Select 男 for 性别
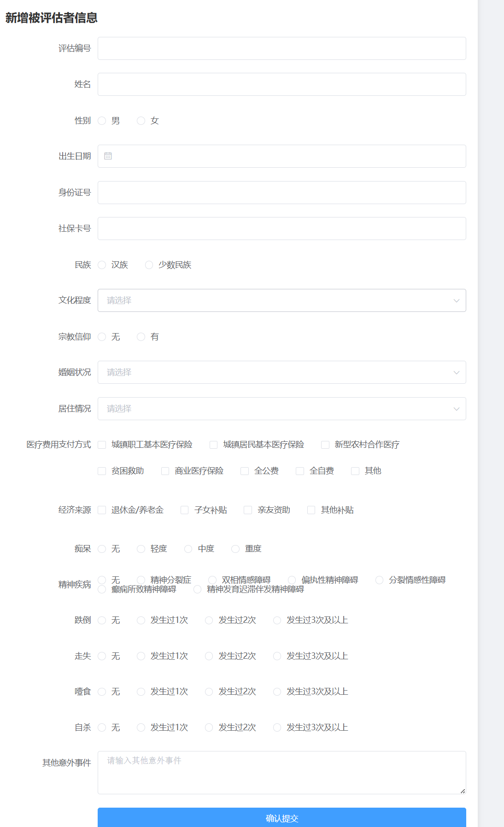This screenshot has width=504, height=827. point(102,121)
